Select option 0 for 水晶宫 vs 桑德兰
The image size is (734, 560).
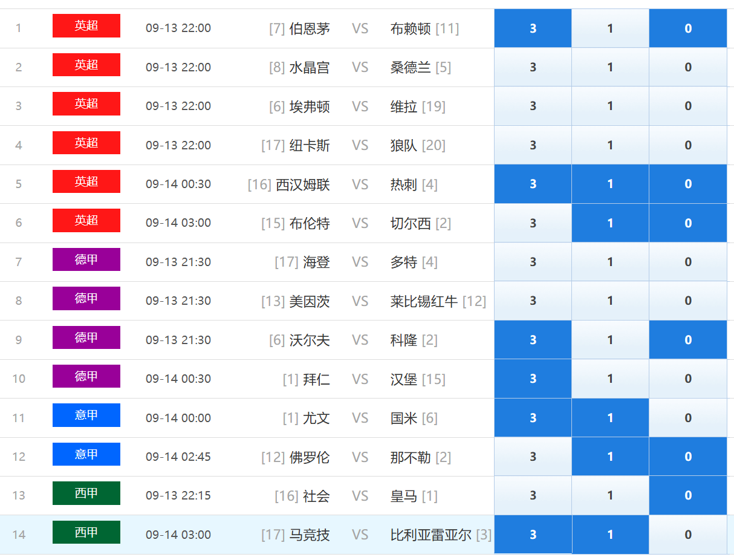point(688,67)
